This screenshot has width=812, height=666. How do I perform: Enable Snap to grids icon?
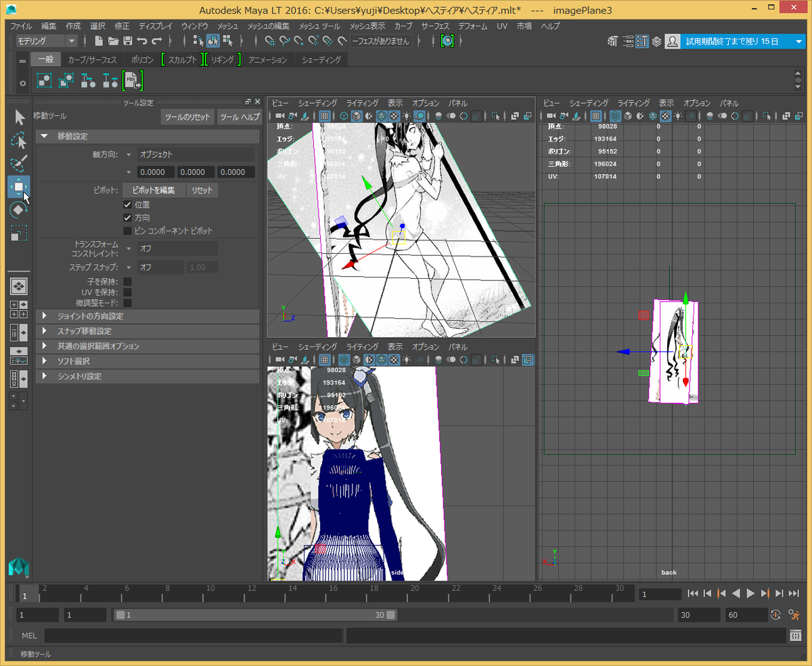pos(269,41)
